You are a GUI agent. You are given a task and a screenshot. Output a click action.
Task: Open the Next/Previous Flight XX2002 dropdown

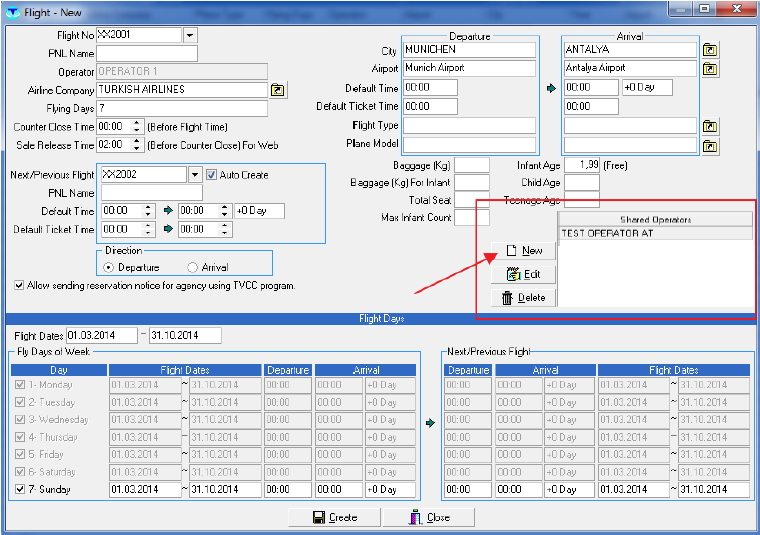[x=194, y=175]
